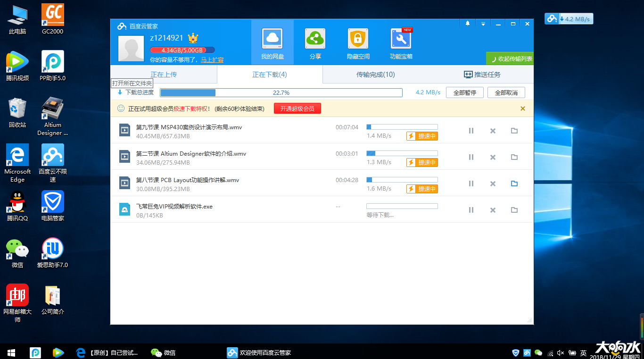The width and height of the screenshot is (644, 359).
Task: Click the 4.2 MB/s floating speed widget
Action: tap(569, 19)
